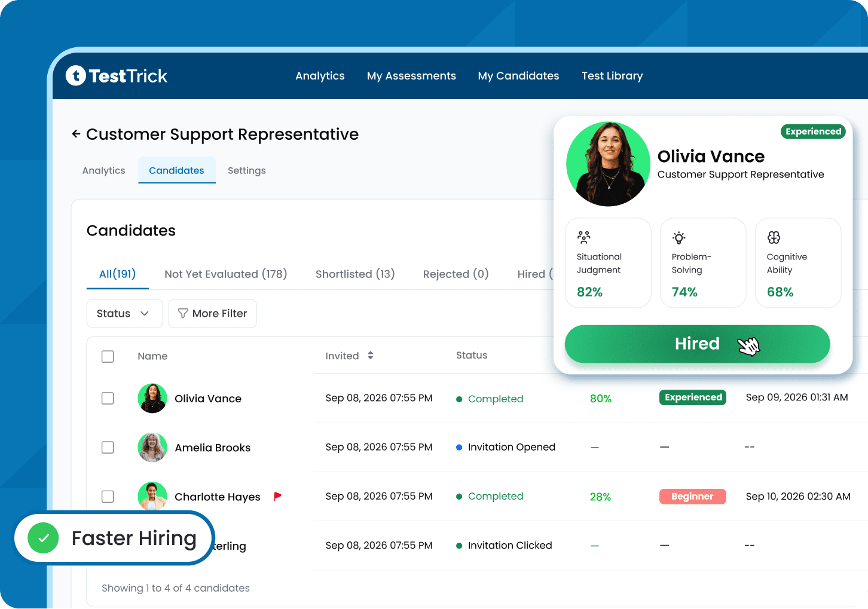Viewport: 868px width, 609px height.
Task: Click the Invitation Opened status
Action: (506, 447)
